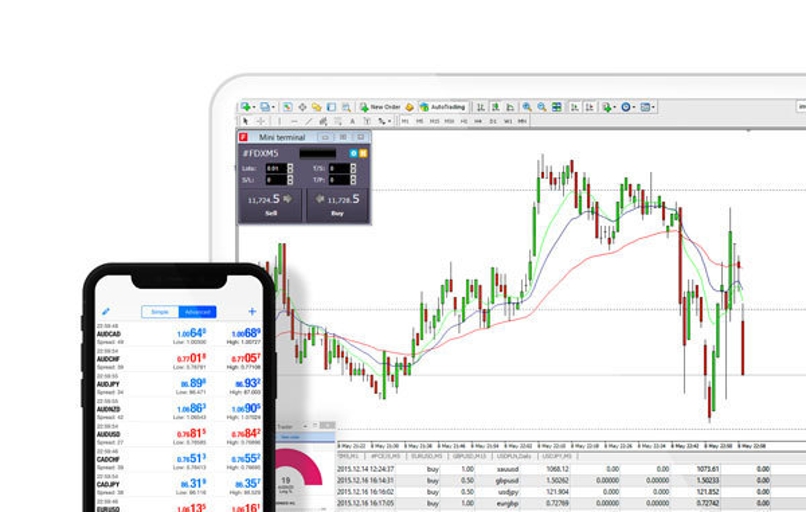Image resolution: width=806 pixels, height=512 pixels.
Task: Tap the pencil edit icon on phone
Action: (x=106, y=312)
